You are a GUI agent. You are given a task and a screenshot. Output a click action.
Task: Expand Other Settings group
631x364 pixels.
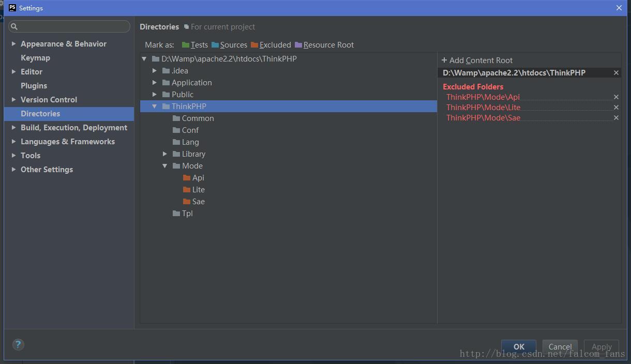pyautogui.click(x=13, y=170)
